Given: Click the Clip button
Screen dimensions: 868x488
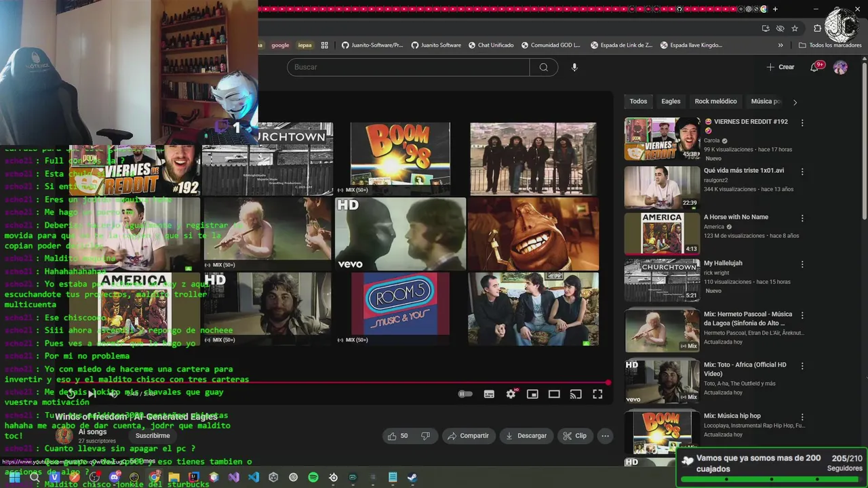Looking at the screenshot, I should (x=575, y=436).
